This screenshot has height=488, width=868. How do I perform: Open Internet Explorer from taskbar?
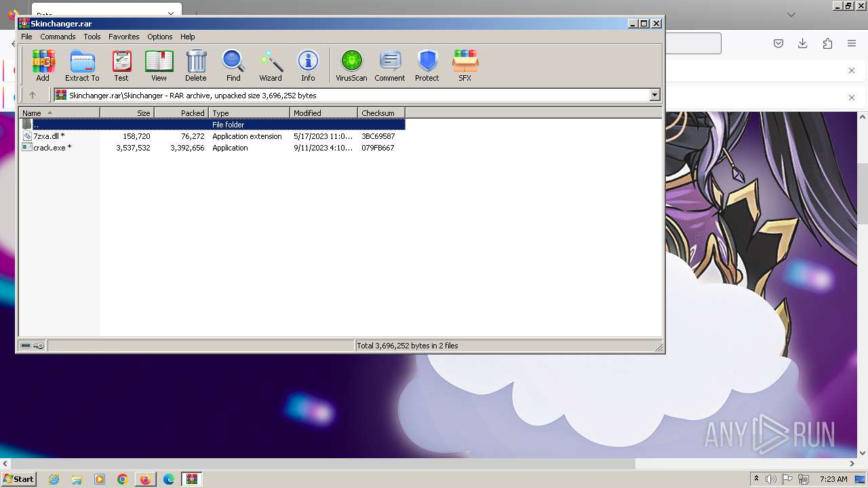click(x=54, y=479)
